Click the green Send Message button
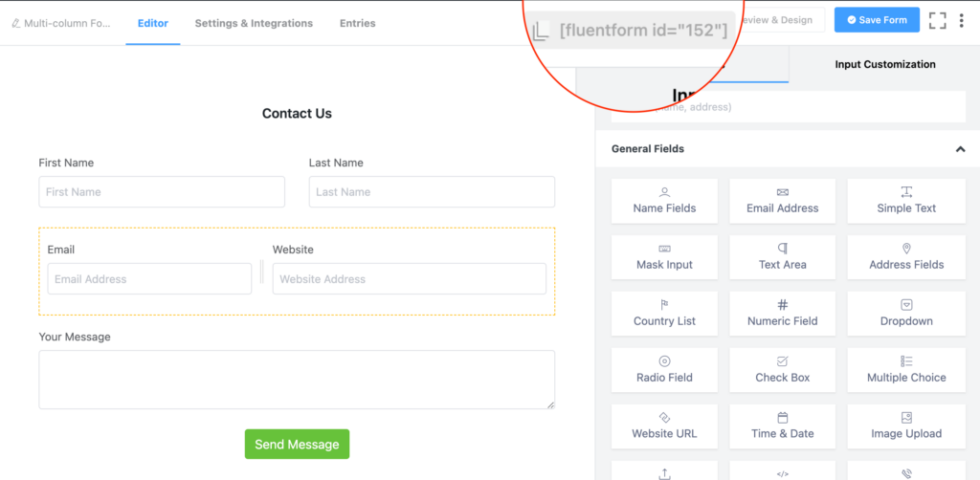Viewport: 980px width, 480px height. pos(297,444)
